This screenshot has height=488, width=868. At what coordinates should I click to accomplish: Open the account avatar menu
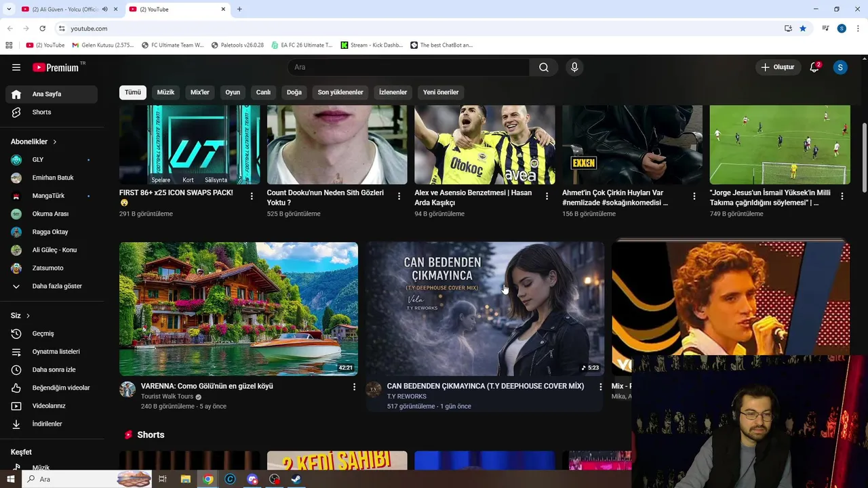point(840,67)
